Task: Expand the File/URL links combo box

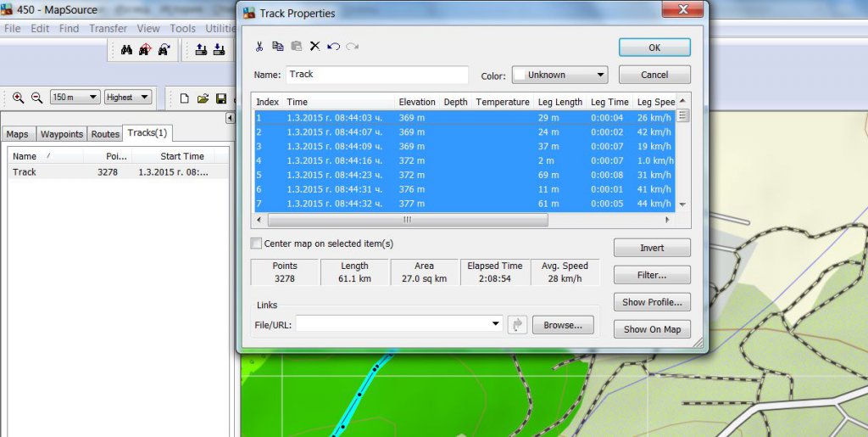Action: tap(496, 324)
